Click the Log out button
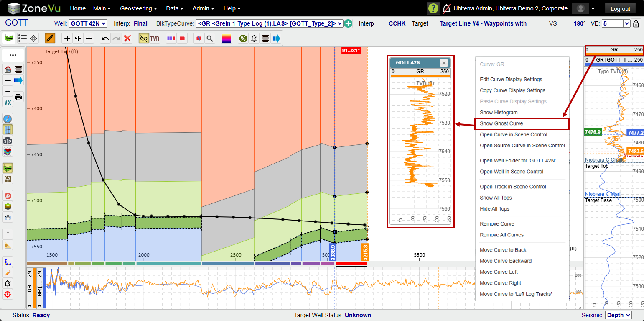This screenshot has height=321, width=644. [620, 8]
